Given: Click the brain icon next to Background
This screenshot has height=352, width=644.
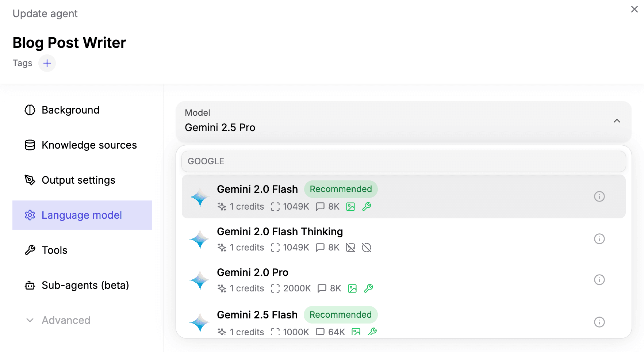Looking at the screenshot, I should tap(30, 110).
